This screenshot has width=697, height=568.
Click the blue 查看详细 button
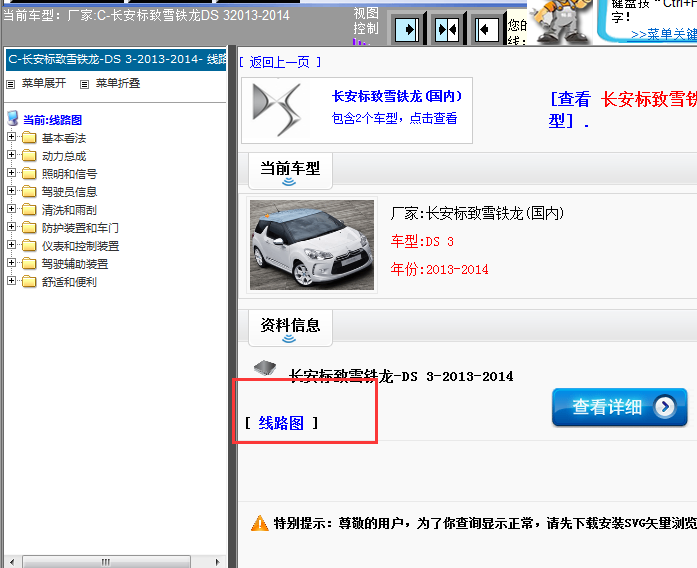pos(620,407)
